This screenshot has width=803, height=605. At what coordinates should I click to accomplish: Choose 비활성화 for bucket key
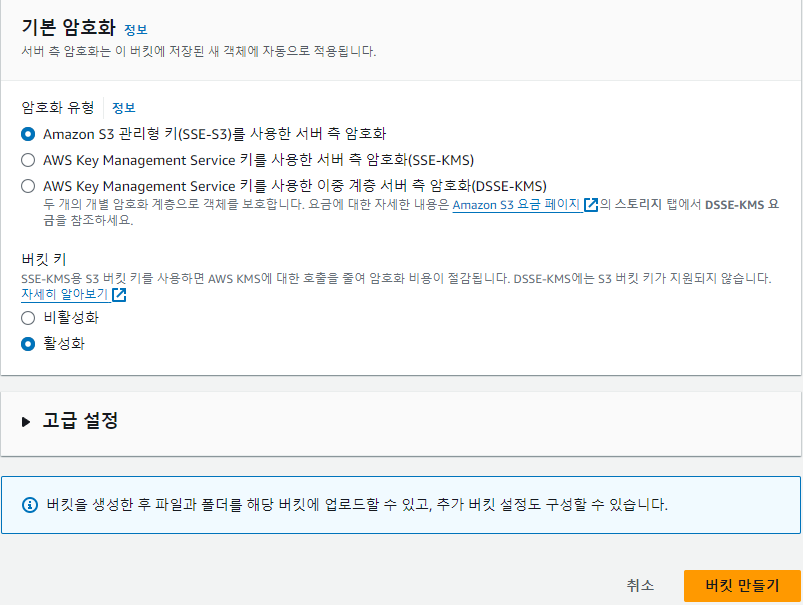tap(28, 318)
